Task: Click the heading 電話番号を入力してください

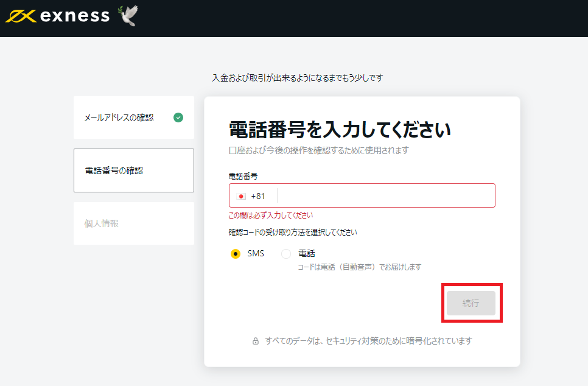Action: (340, 130)
